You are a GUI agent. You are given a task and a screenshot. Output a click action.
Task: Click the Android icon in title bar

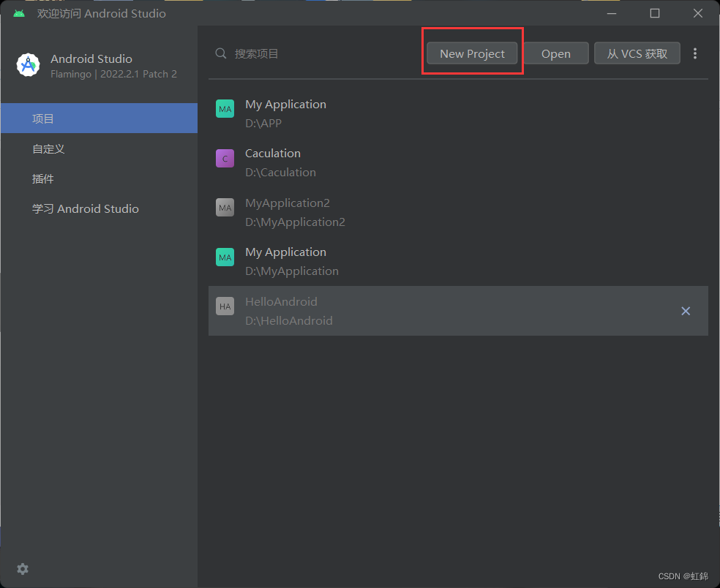coord(19,13)
